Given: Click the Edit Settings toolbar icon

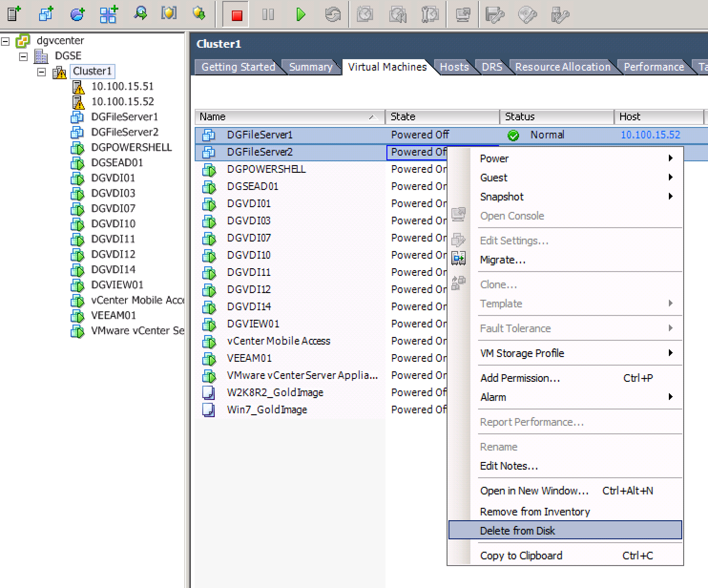Looking at the screenshot, I should coord(495,15).
